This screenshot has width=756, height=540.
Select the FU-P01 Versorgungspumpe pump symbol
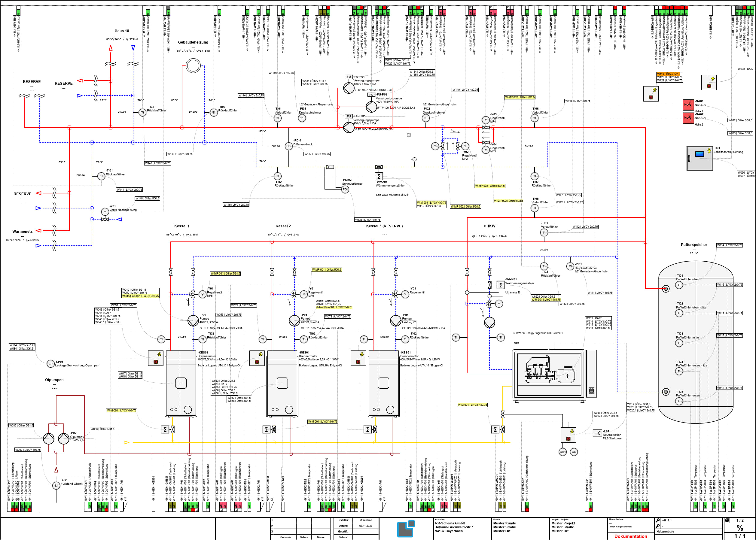click(349, 88)
